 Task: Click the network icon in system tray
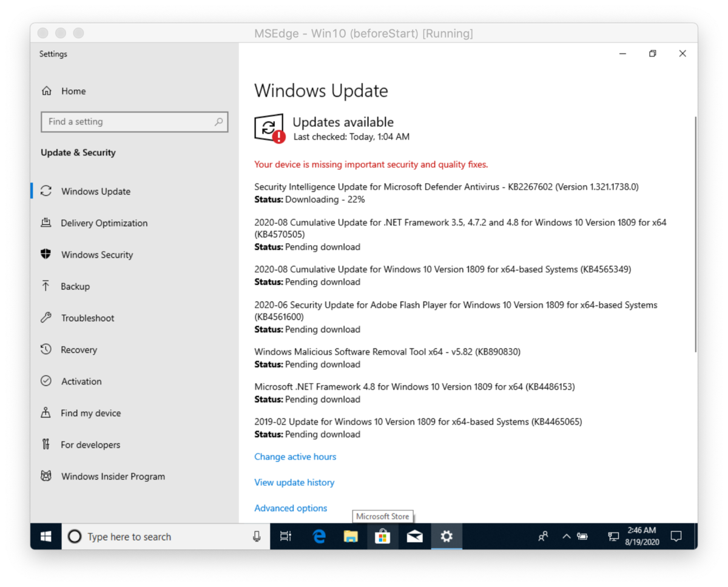tap(613, 537)
